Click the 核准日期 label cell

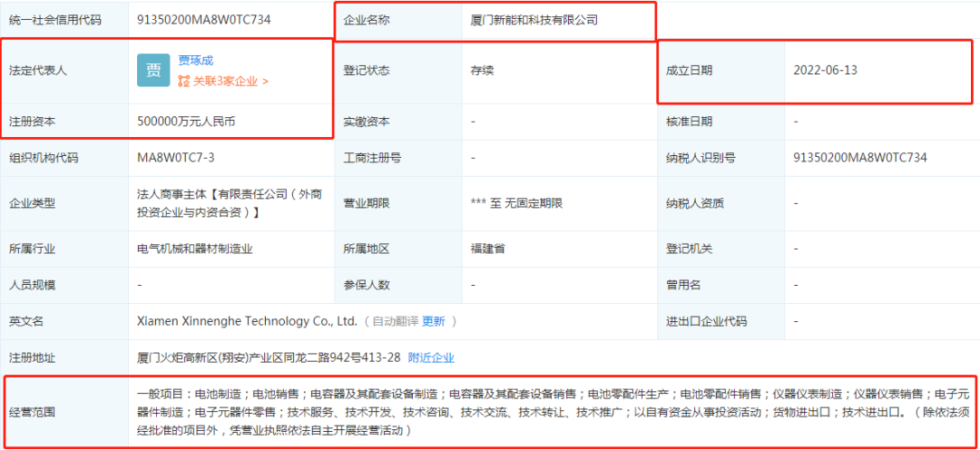(721, 122)
